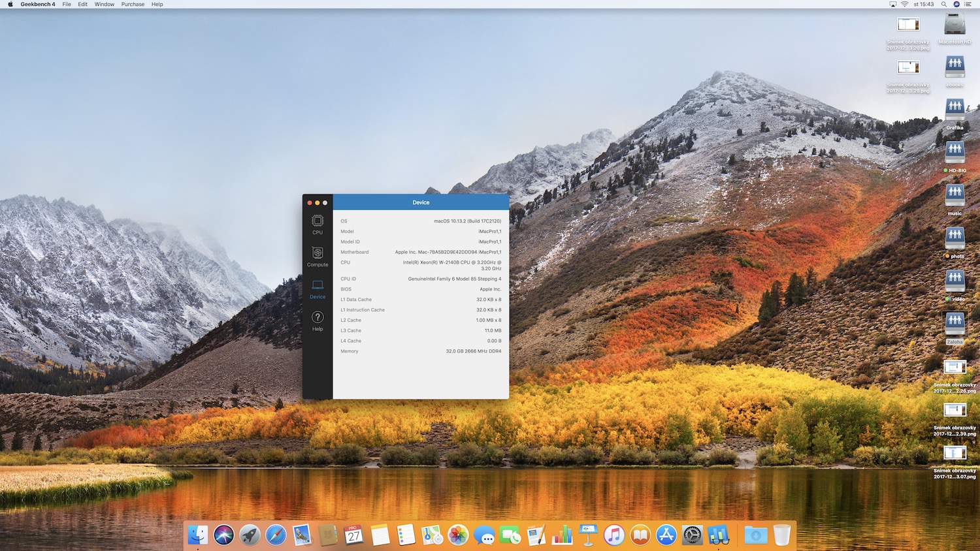
Task: Open FaceTime icon in the Dock
Action: 510,535
